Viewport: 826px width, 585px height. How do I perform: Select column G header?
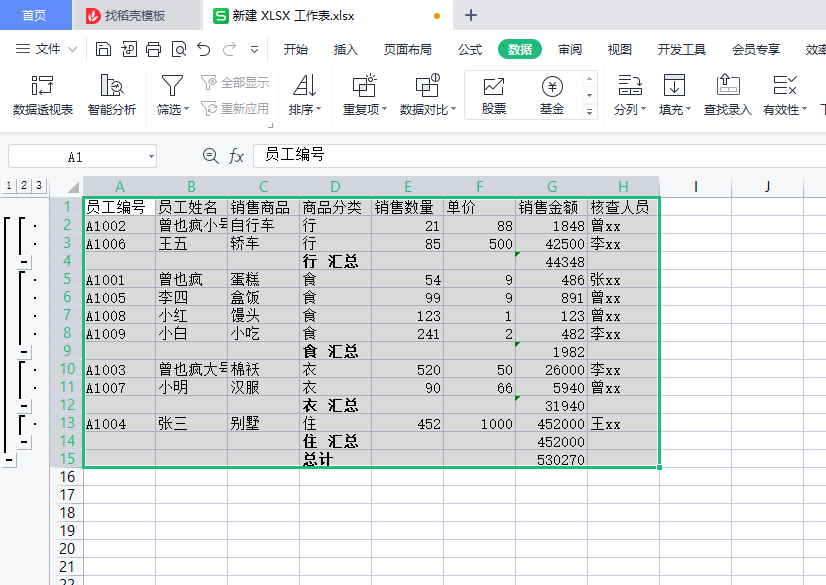(552, 187)
